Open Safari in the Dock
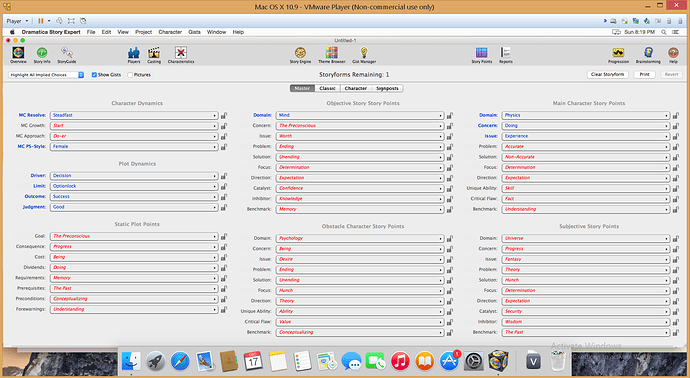The image size is (690, 378). [180, 361]
